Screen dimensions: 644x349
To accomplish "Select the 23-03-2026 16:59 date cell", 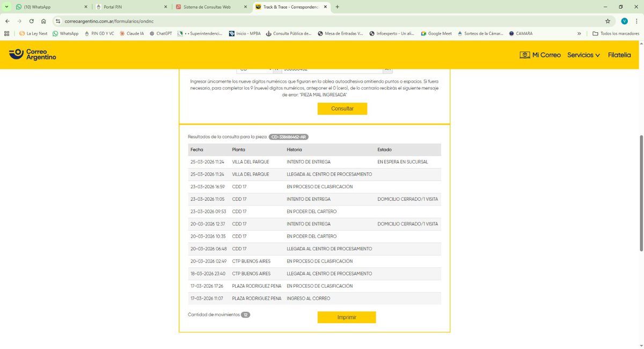I will tap(208, 186).
